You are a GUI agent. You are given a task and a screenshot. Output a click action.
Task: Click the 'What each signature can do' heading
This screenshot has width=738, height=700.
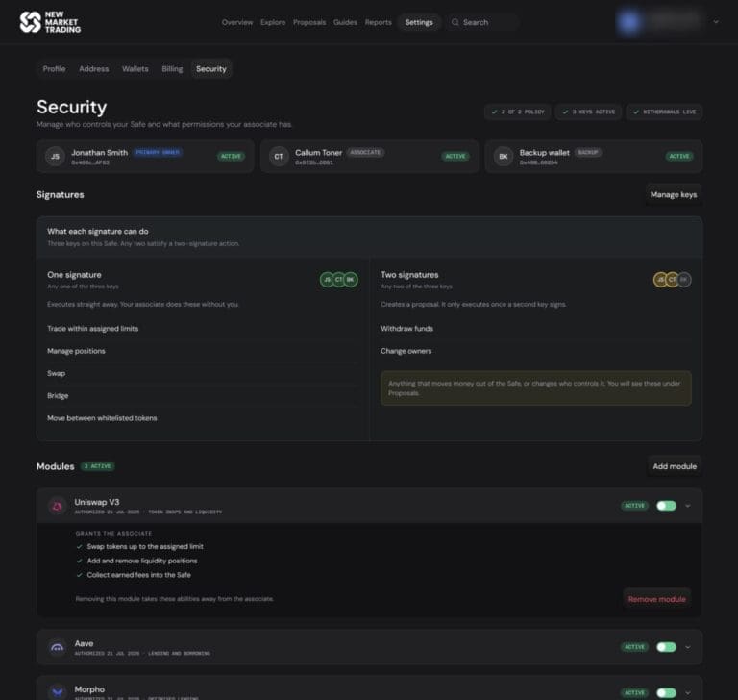click(98, 232)
